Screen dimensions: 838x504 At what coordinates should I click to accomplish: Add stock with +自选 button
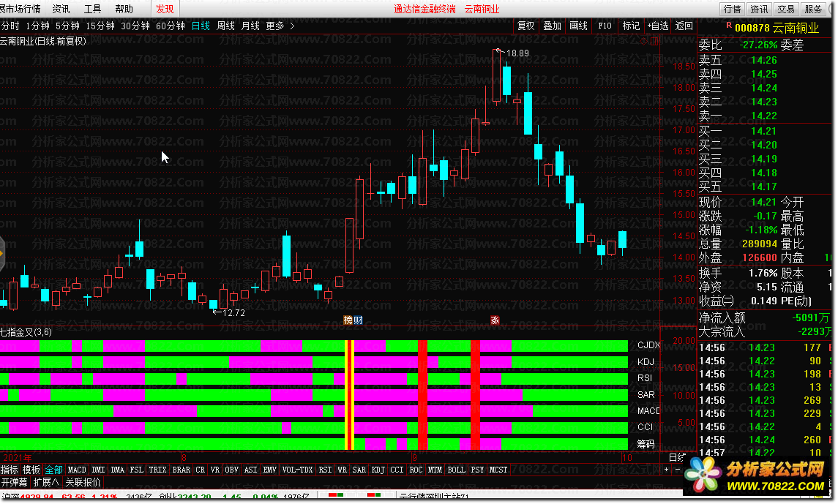coord(658,26)
